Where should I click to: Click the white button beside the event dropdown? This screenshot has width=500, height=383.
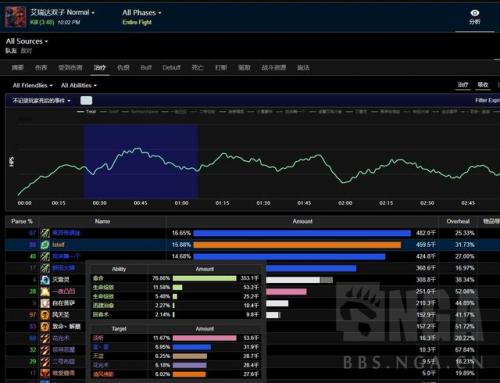[x=86, y=100]
